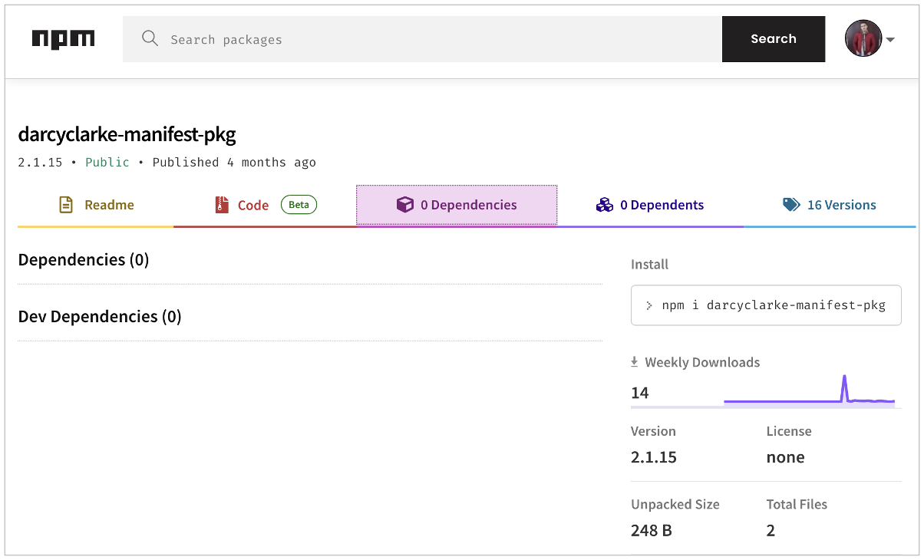Select the Dependencies package box icon
This screenshot has height=560, width=924.
[x=404, y=205]
